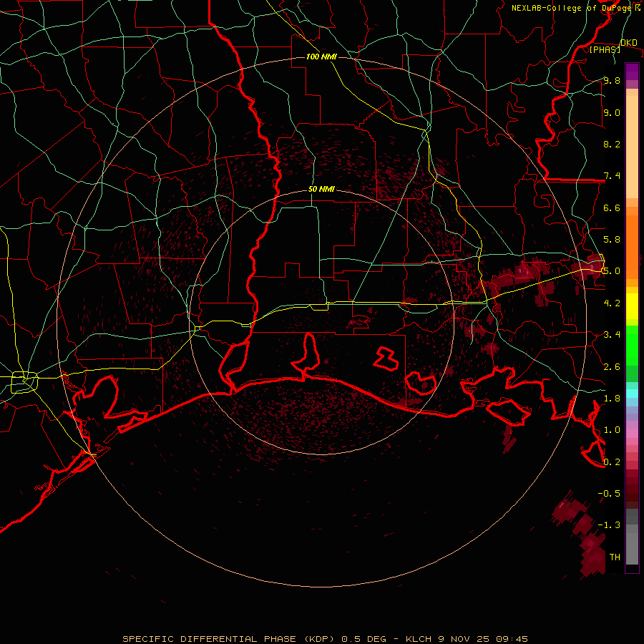Click the 3.4 value on the color scale
644x644 pixels.
pyautogui.click(x=612, y=335)
